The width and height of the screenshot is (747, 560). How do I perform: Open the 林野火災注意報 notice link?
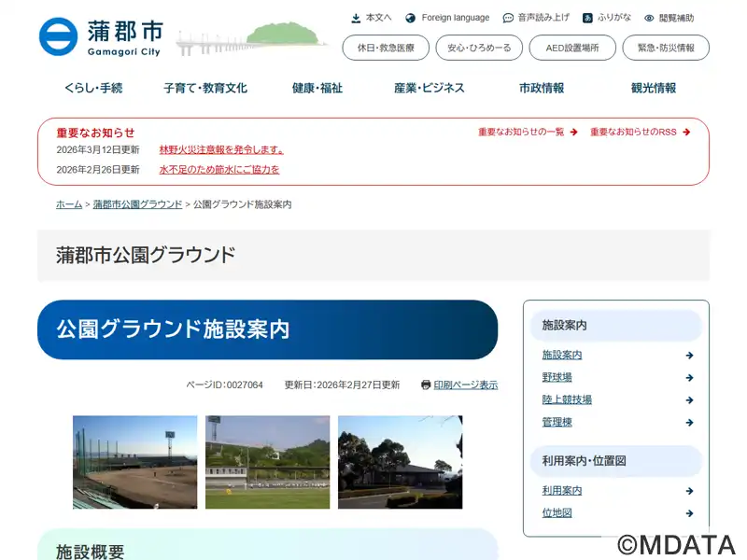click(x=221, y=149)
